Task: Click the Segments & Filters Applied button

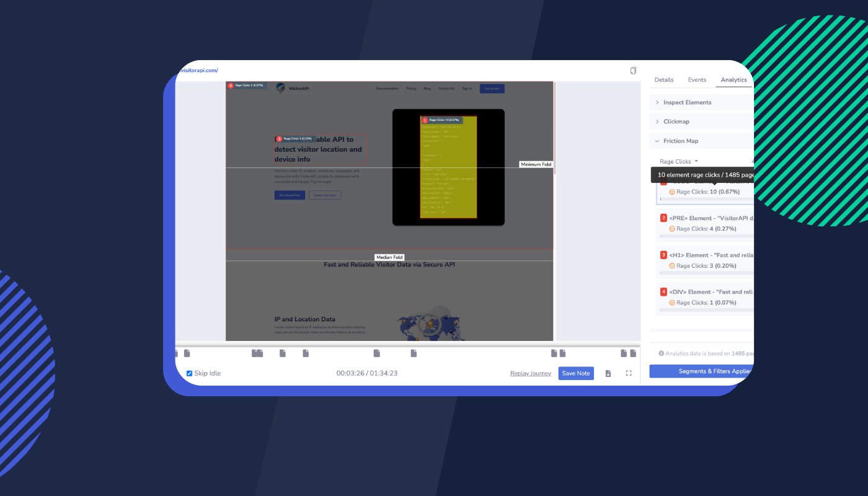Action: click(x=702, y=371)
